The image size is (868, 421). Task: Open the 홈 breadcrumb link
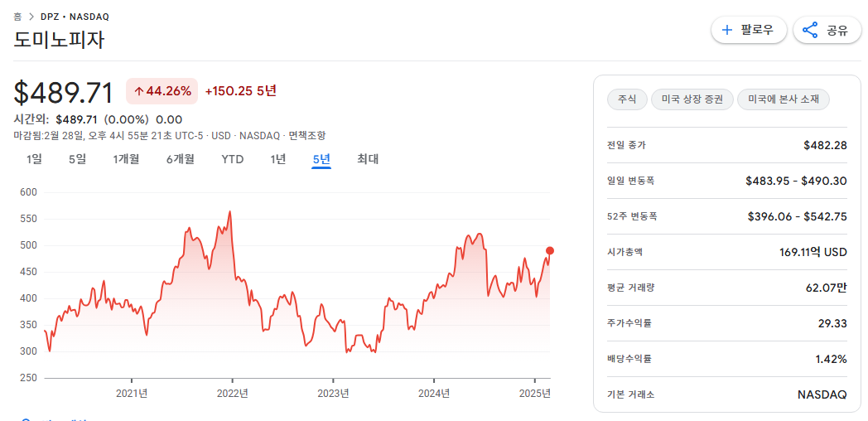17,17
